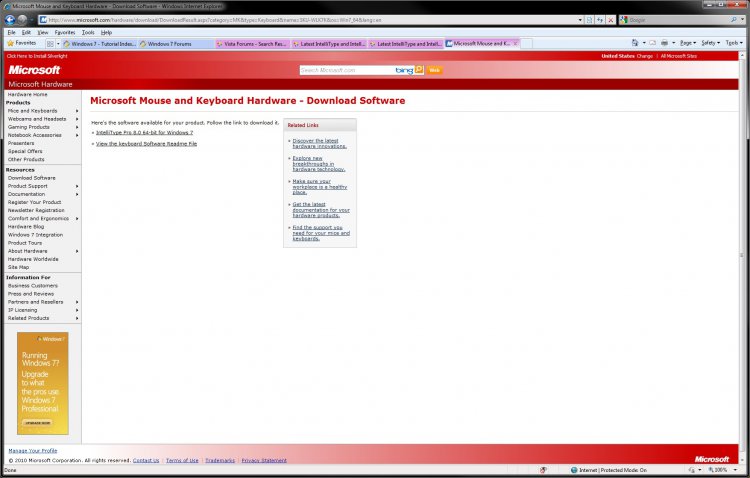Switch to Windows 7 Forums tab
Image resolution: width=750 pixels, height=478 pixels.
(x=176, y=44)
